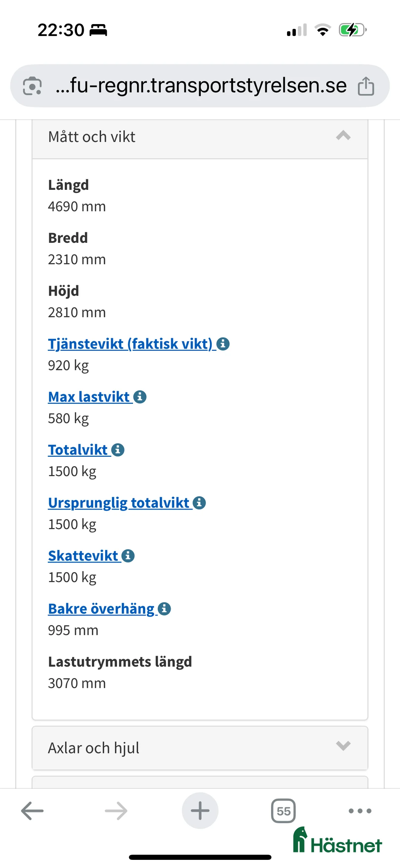Open the browser options menu
The image size is (400, 868).
359,810
